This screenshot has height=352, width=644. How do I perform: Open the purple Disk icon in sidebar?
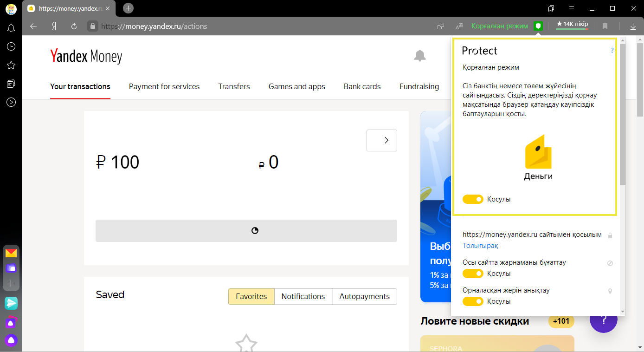pyautogui.click(x=11, y=268)
